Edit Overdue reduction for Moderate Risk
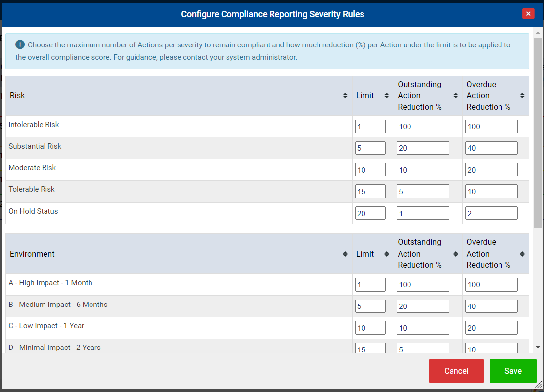Viewport: 544px width, 392px height. click(x=491, y=170)
